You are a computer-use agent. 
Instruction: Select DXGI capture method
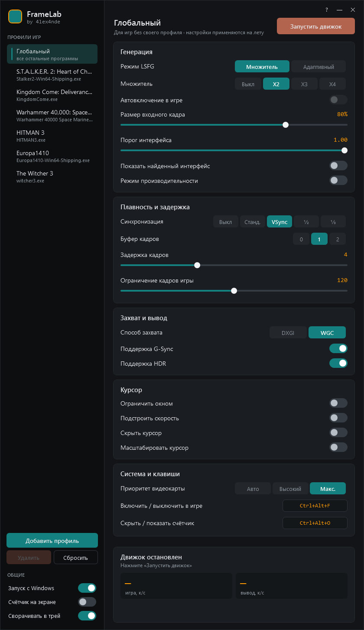(x=288, y=332)
